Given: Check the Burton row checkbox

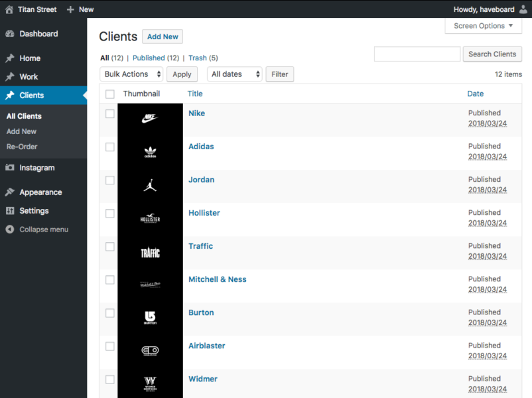Looking at the screenshot, I should point(110,313).
